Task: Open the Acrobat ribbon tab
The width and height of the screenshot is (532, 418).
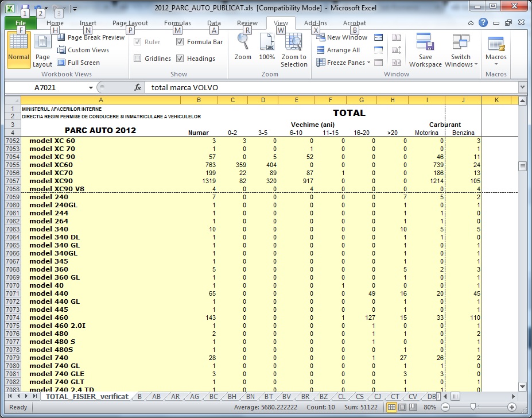Action: pos(354,23)
